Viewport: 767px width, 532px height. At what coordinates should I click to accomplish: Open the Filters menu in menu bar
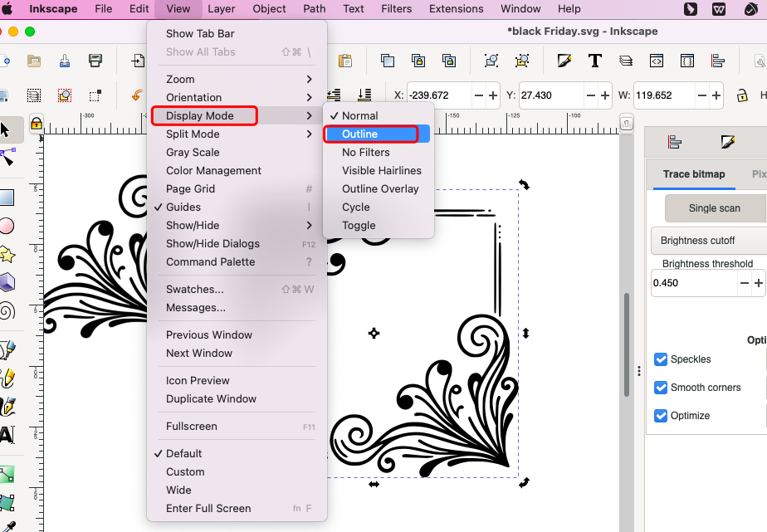point(396,9)
